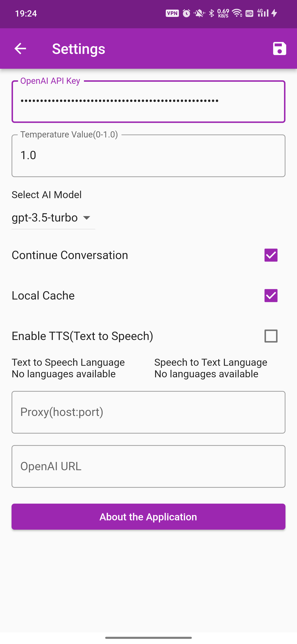Tap Text to Speech Language selector
The width and height of the screenshot is (297, 644).
[68, 368]
